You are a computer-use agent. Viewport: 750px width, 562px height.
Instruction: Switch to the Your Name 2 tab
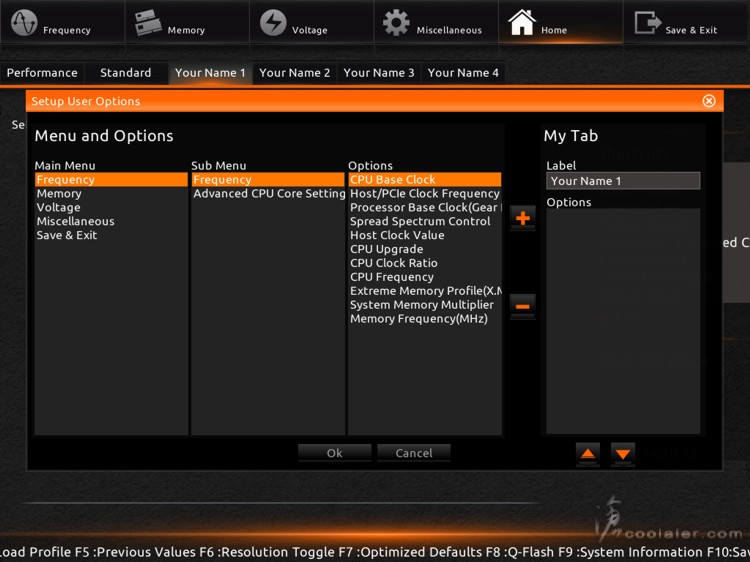(x=295, y=73)
